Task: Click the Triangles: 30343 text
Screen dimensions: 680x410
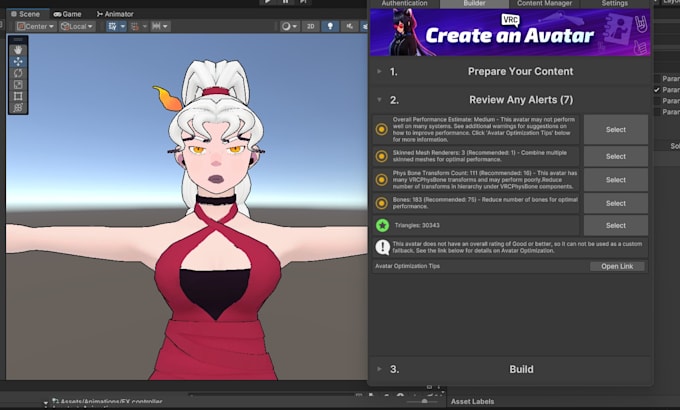Action: [x=417, y=226]
